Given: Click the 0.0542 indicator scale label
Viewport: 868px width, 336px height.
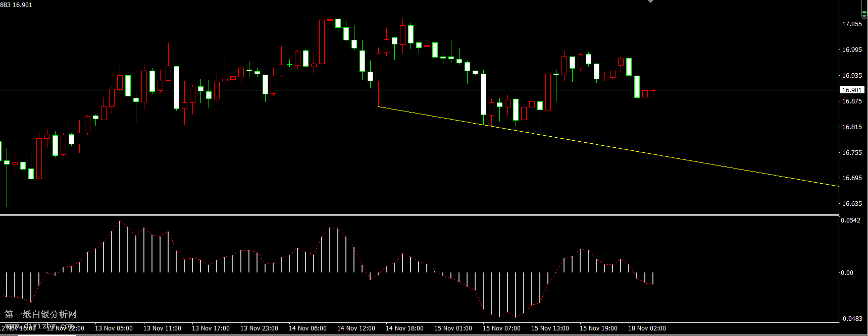Looking at the screenshot, I should tap(850, 220).
